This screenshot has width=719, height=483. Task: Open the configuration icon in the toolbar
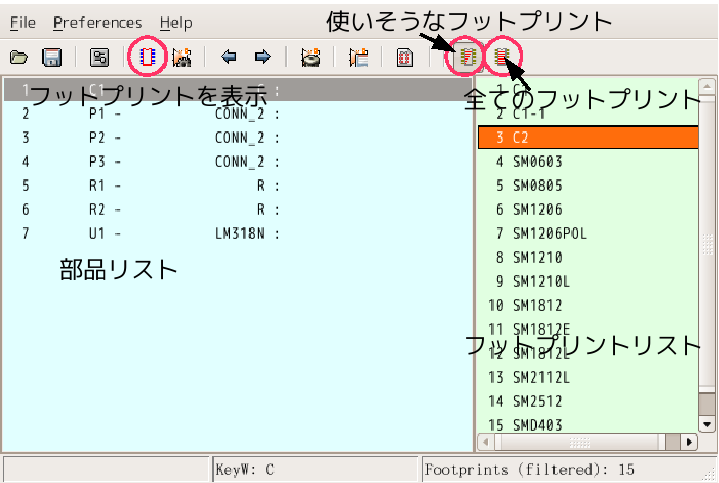tap(99, 58)
